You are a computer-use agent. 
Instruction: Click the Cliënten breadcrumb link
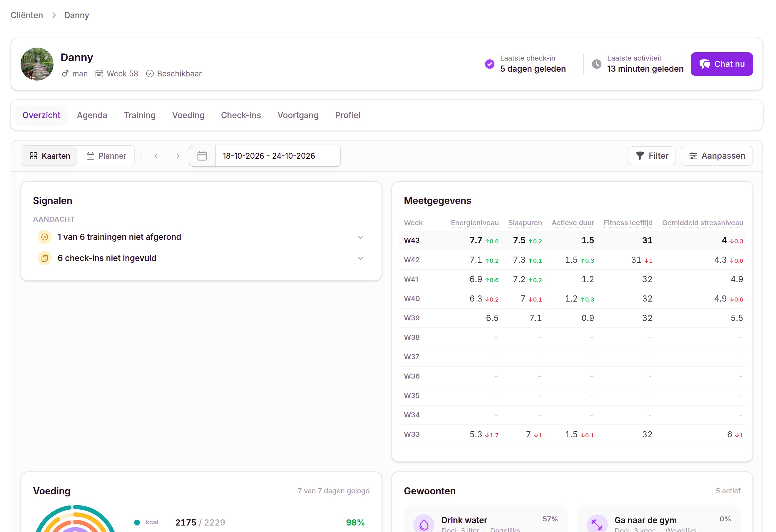(27, 15)
